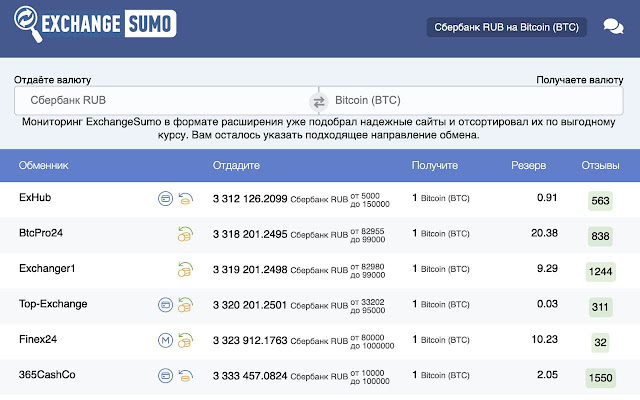The width and height of the screenshot is (640, 400).
Task: Sort by Отдадите column header
Action: click(236, 165)
